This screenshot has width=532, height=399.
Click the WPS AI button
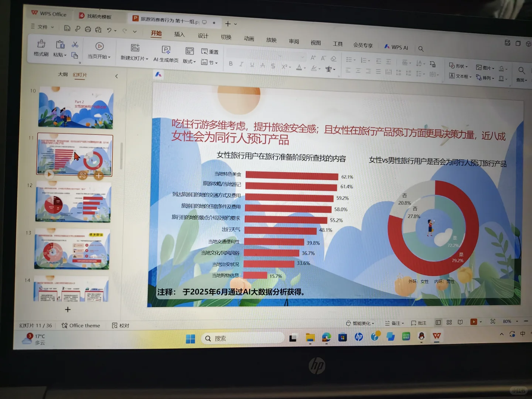tap(396, 47)
